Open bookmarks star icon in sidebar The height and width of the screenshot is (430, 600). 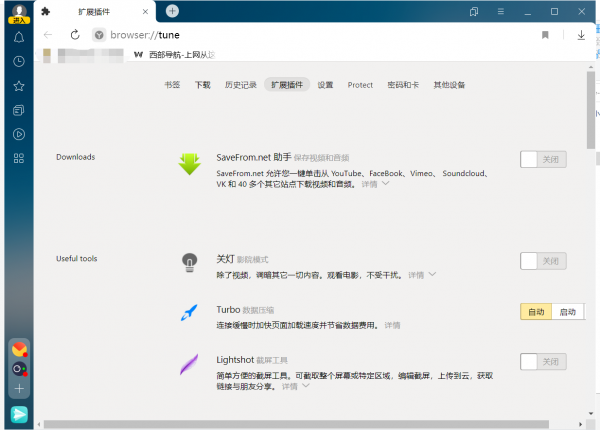[19, 86]
